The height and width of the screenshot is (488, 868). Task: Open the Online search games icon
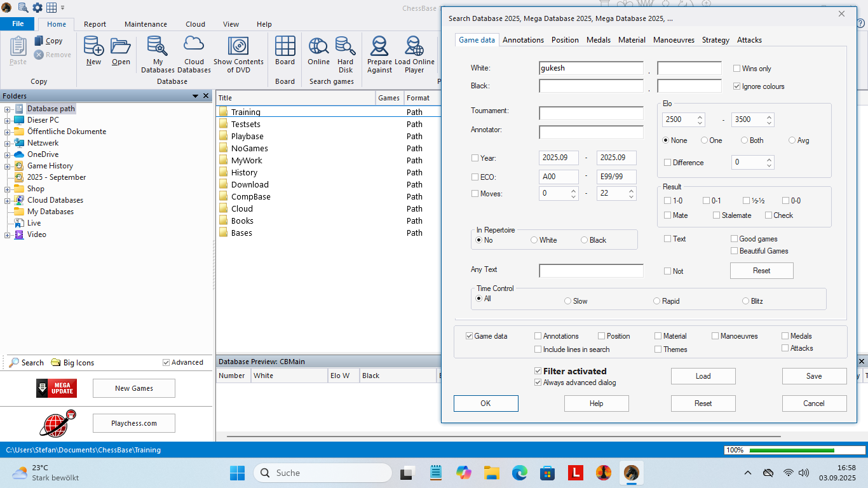pyautogui.click(x=318, y=51)
